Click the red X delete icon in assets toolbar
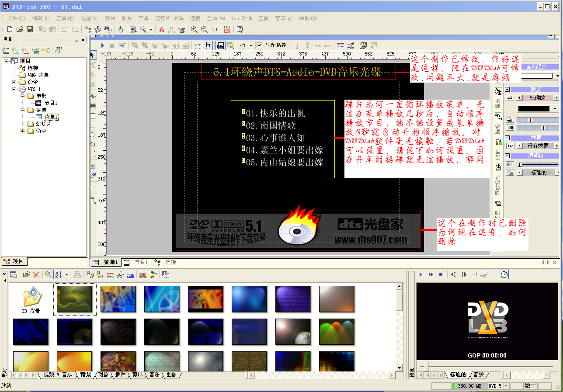563x392 pixels. click(36, 274)
